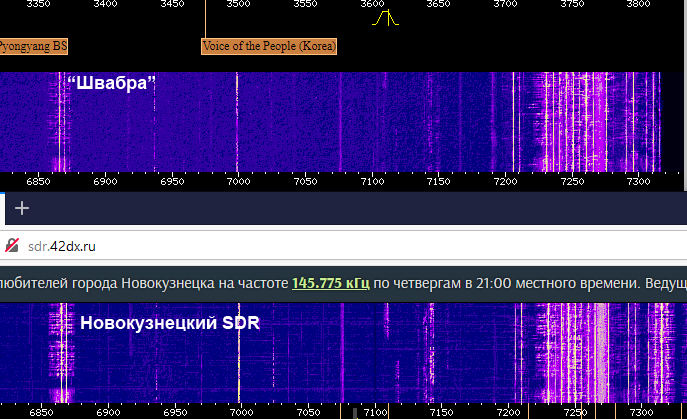Click 6950 on the Novokuznetsk SDR bottom scale
The width and height of the screenshot is (687, 419).
tap(175, 412)
